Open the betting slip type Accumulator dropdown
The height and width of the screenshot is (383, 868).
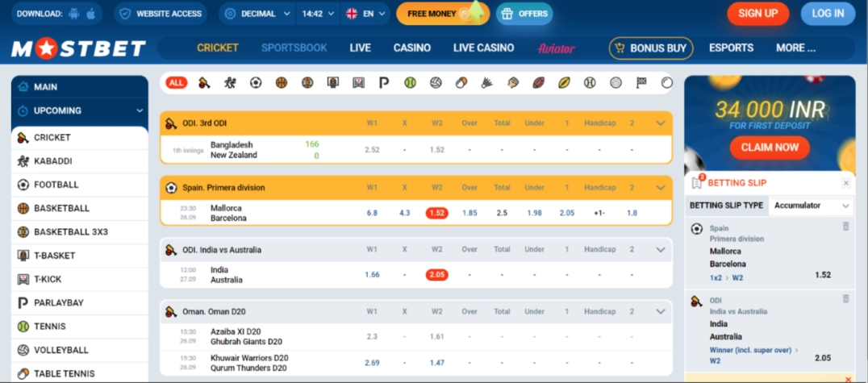coord(811,206)
